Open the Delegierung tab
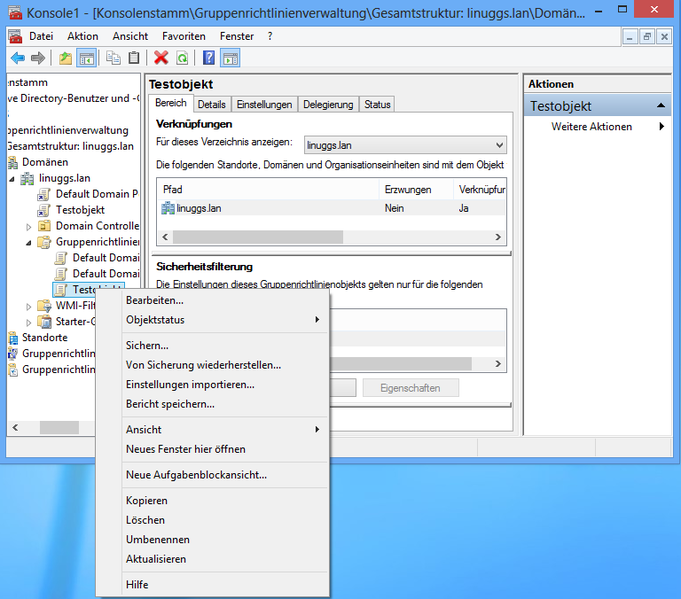The height and width of the screenshot is (599, 681). pos(327,104)
